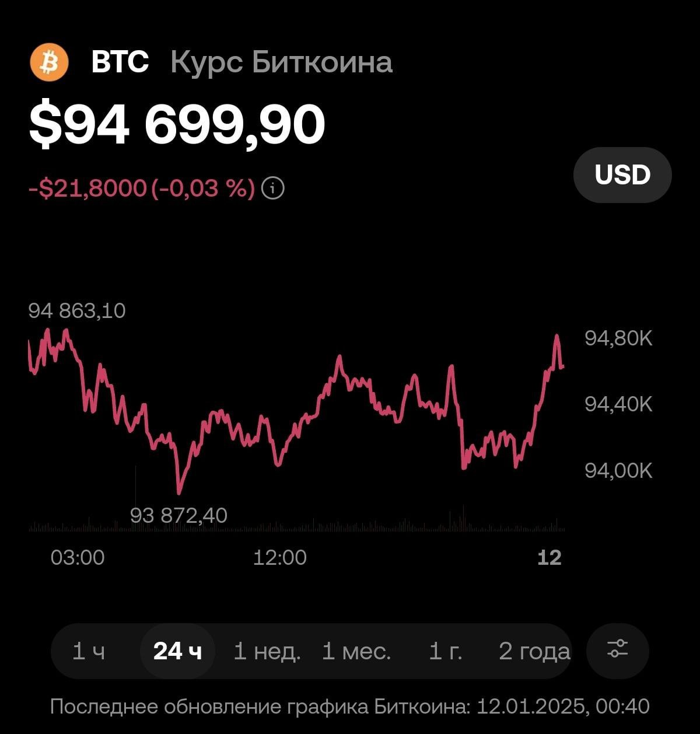Click the orange Bitcoin logo icon

tap(49, 62)
